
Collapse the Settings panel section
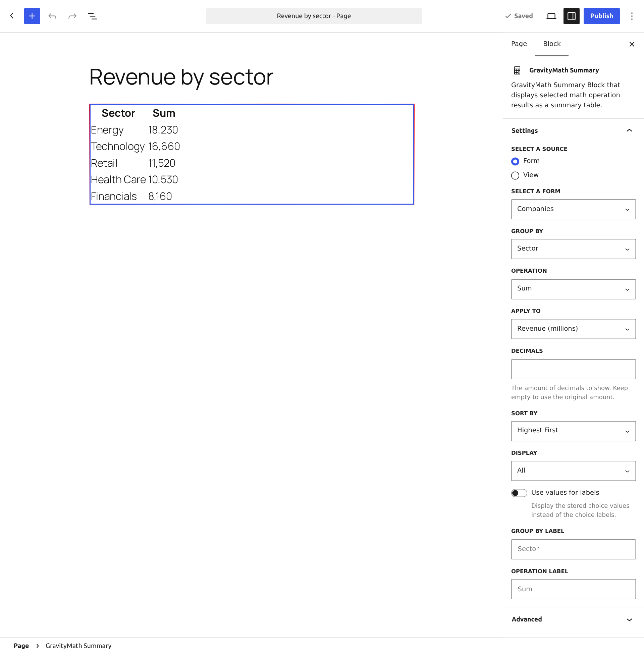point(573,130)
